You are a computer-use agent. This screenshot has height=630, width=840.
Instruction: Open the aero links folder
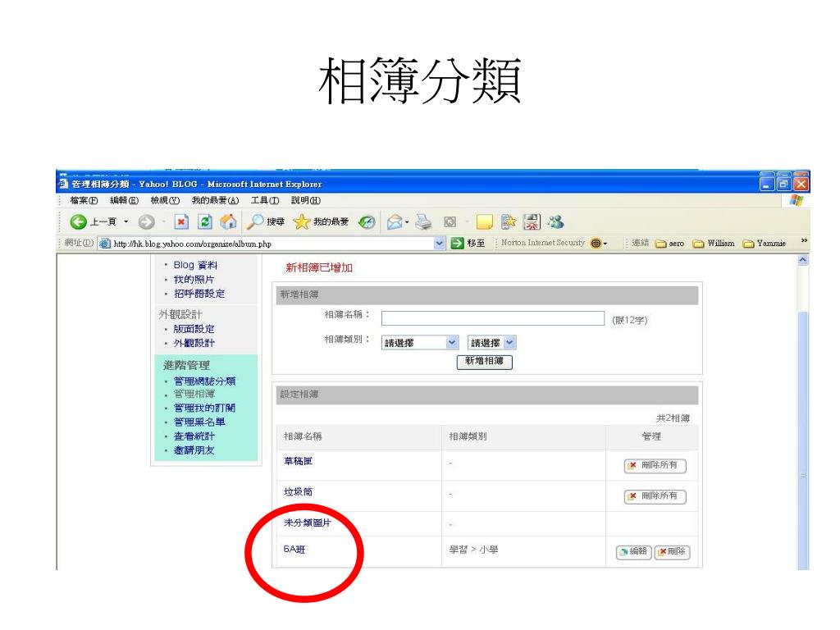pos(669,243)
